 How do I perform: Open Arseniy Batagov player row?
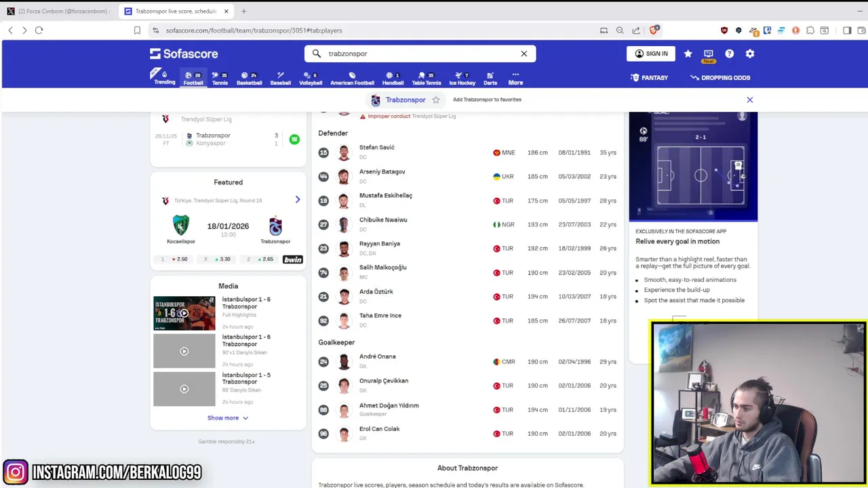pos(468,176)
